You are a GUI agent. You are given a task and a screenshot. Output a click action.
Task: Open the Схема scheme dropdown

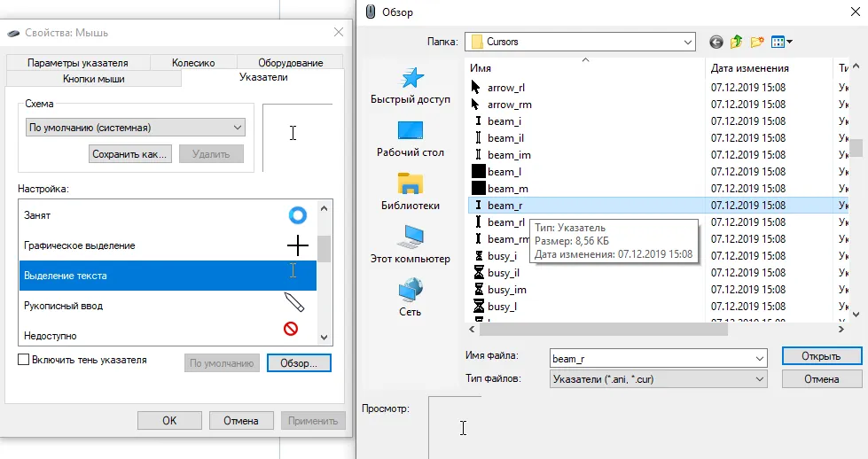[x=135, y=128]
